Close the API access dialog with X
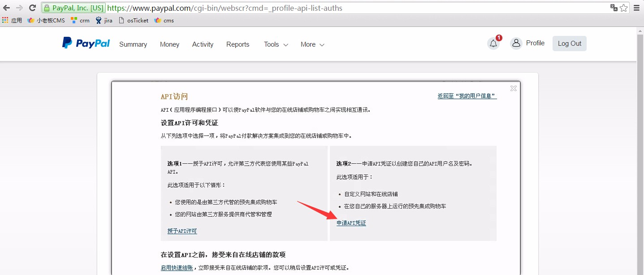This screenshot has height=275, width=644. click(x=514, y=88)
